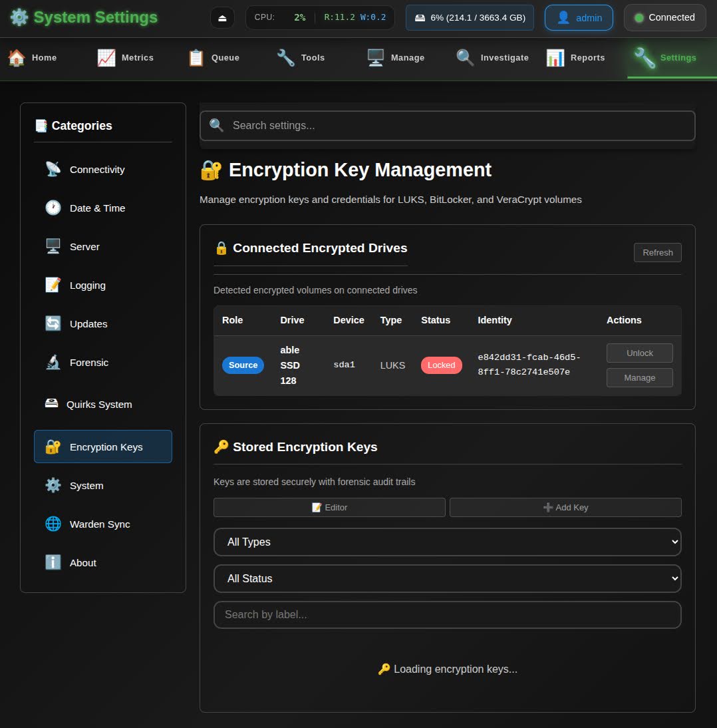Click the Source role badge

click(x=243, y=365)
